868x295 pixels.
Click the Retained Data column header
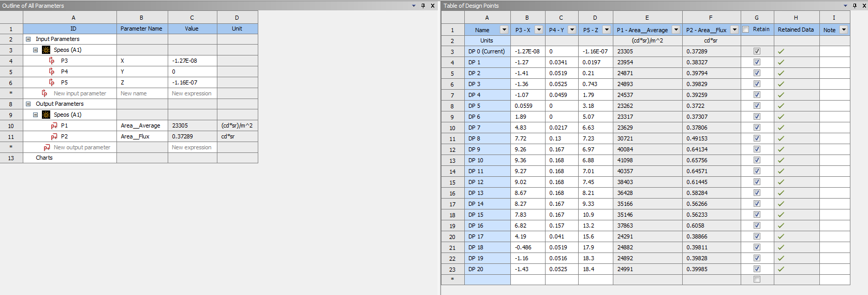click(797, 30)
